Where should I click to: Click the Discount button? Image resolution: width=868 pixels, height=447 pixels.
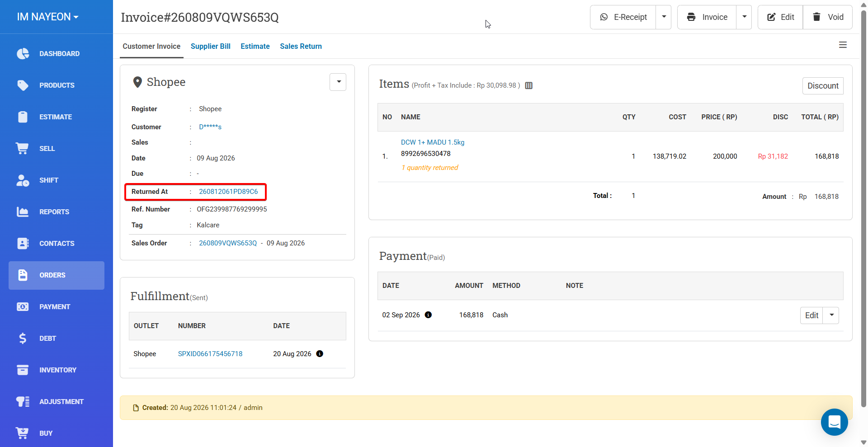[x=823, y=86]
